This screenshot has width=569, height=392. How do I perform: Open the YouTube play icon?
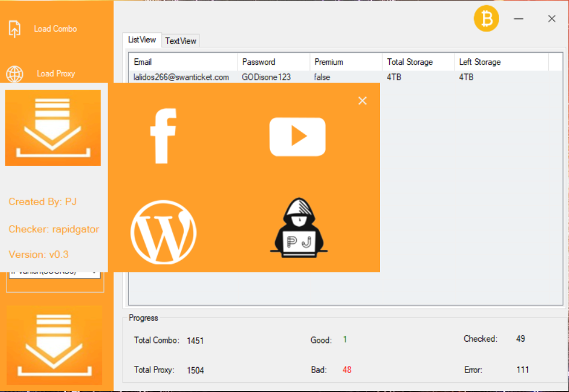coord(298,137)
